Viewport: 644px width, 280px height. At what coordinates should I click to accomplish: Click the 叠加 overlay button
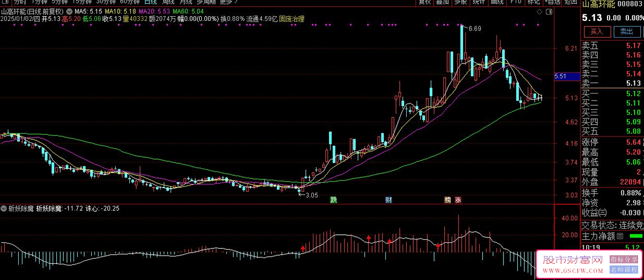(x=442, y=2)
